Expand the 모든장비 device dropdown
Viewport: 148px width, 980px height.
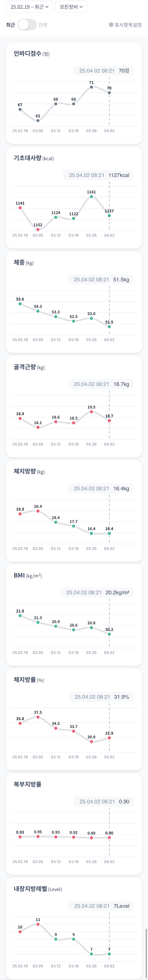(71, 7)
